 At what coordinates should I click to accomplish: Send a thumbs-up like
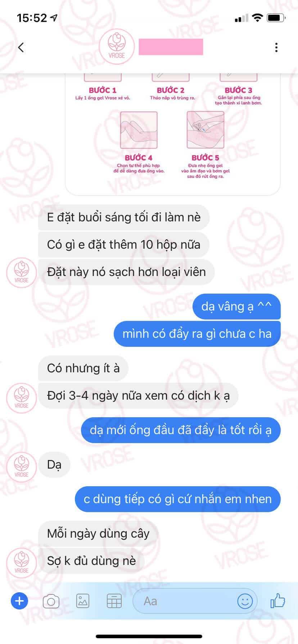tap(277, 601)
